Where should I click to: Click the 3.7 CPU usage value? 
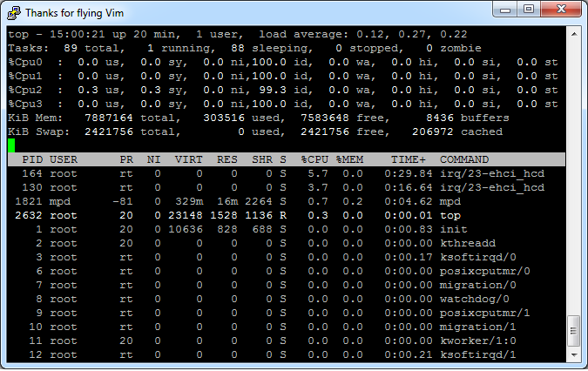[x=318, y=187]
